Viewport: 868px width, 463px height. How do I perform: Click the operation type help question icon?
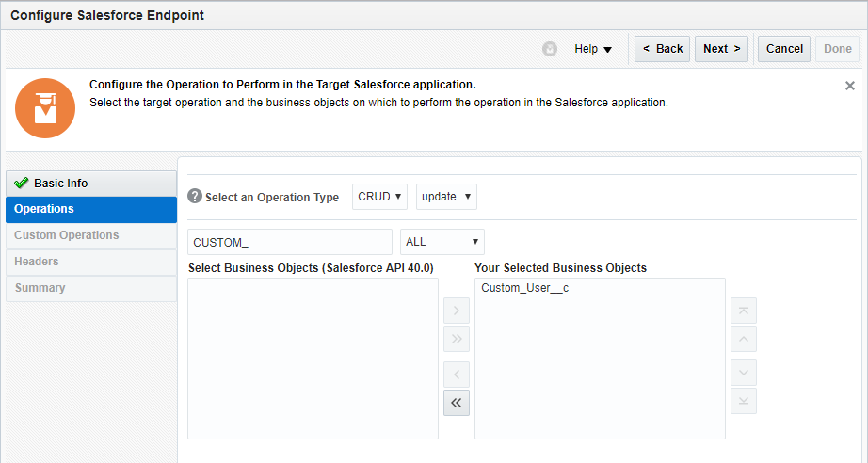195,197
